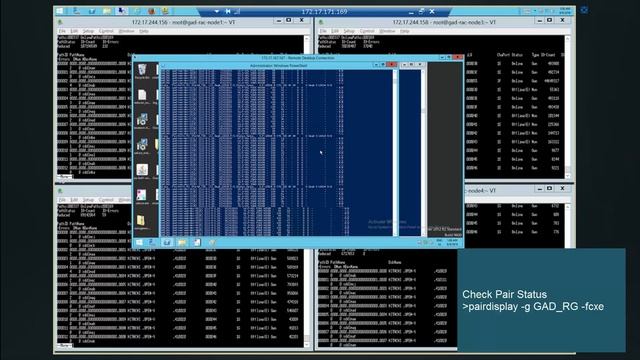Screen dimensions: 640x360
Task: Restore down the 172.17.171.169 remote session
Action: coord(421,11)
